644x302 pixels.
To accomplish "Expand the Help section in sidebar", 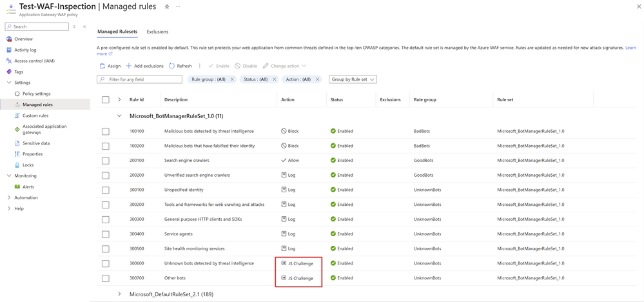I will pos(10,208).
